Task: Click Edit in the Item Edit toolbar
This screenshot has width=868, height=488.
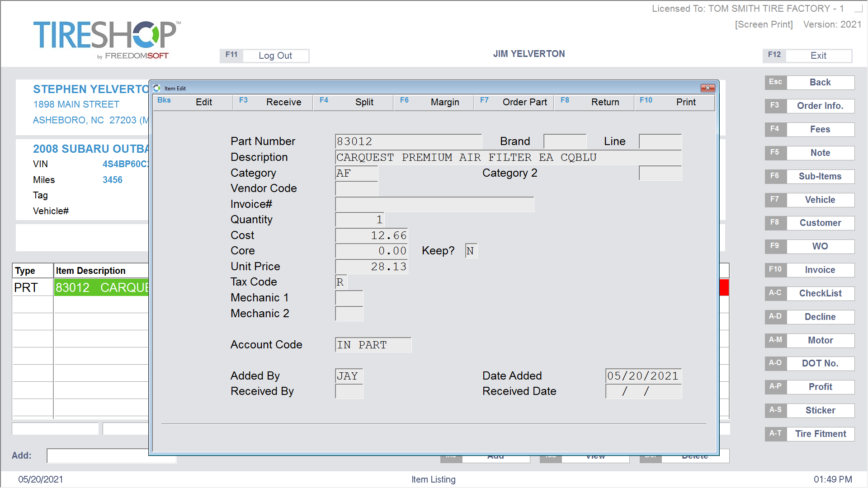Action: [193, 102]
